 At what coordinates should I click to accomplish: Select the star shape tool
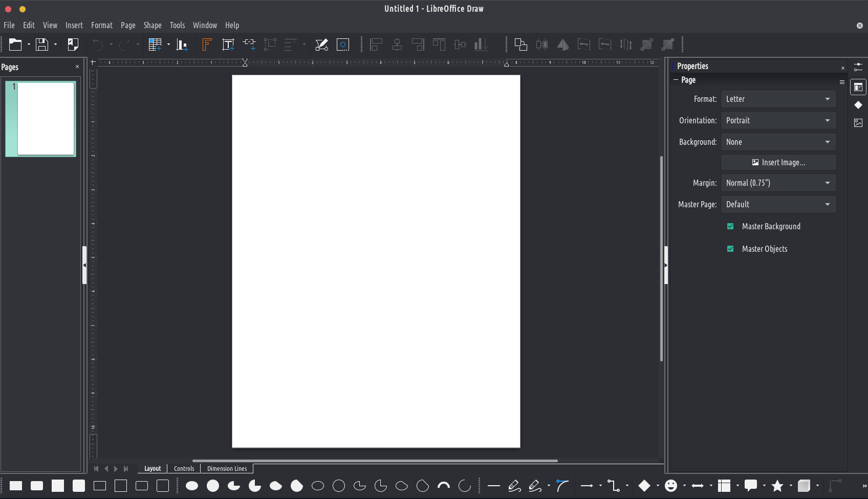pos(777,486)
